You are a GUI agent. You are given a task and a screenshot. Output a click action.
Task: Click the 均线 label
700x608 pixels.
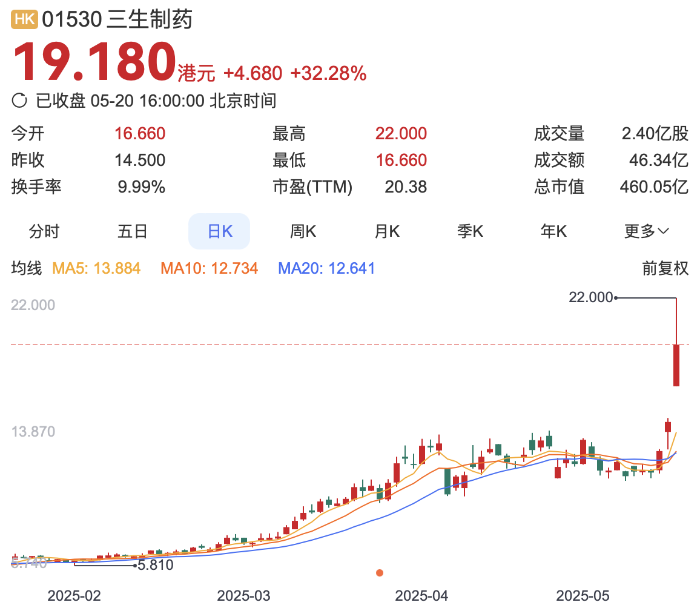pyautogui.click(x=26, y=268)
